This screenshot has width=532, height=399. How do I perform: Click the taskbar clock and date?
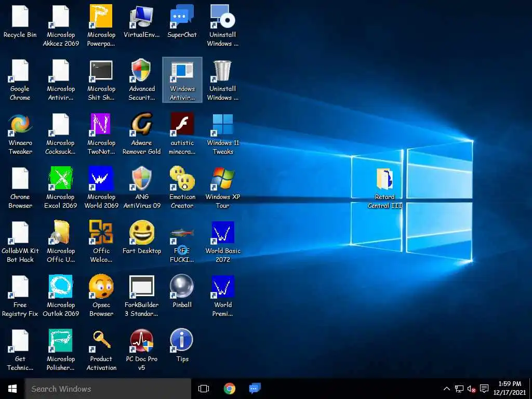(x=510, y=389)
